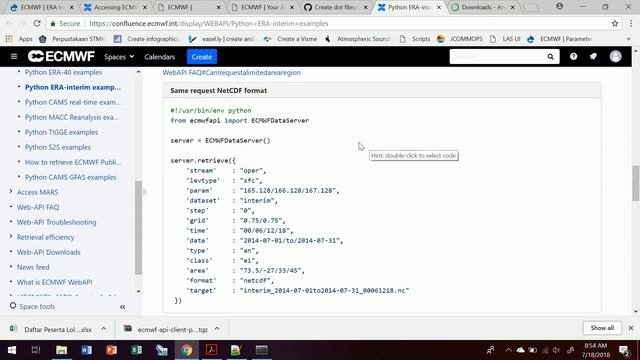The image size is (640, 360).
Task: Open the Confluence sidebar hamburger menu
Action: [x=14, y=57]
